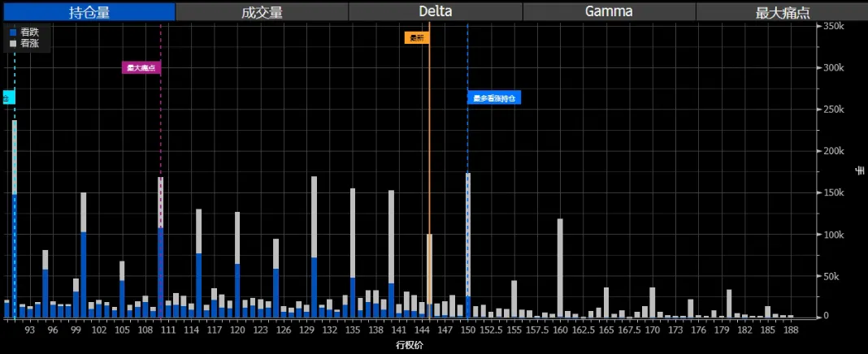
Task: Select the tallest bar at the far left
Action: tap(15, 219)
